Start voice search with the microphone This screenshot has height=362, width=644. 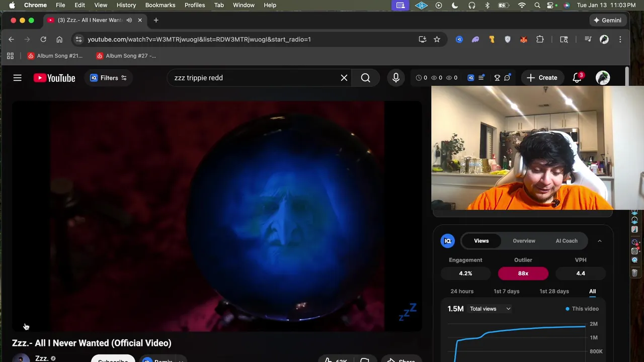[x=396, y=78]
